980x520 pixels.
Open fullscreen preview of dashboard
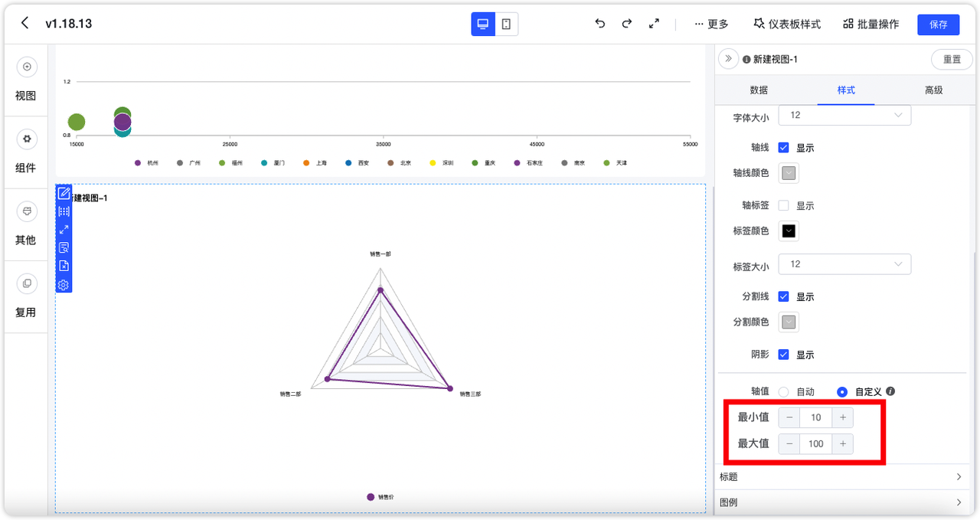[654, 24]
